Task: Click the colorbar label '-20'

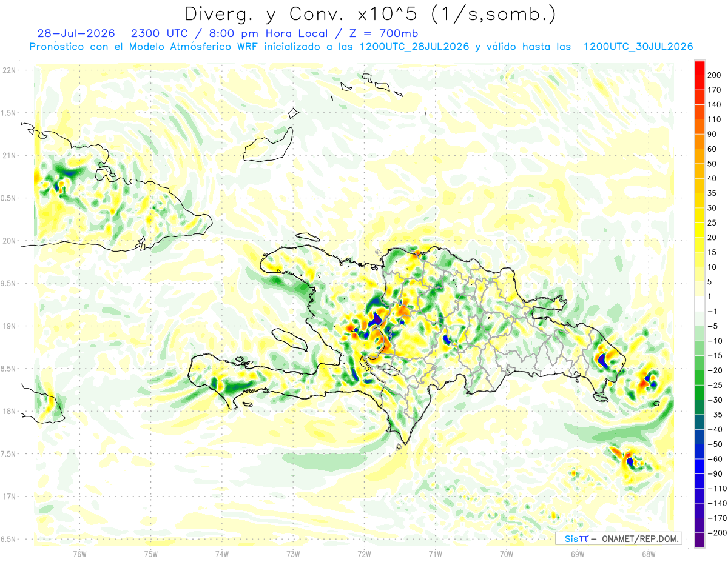Action: [x=716, y=370]
